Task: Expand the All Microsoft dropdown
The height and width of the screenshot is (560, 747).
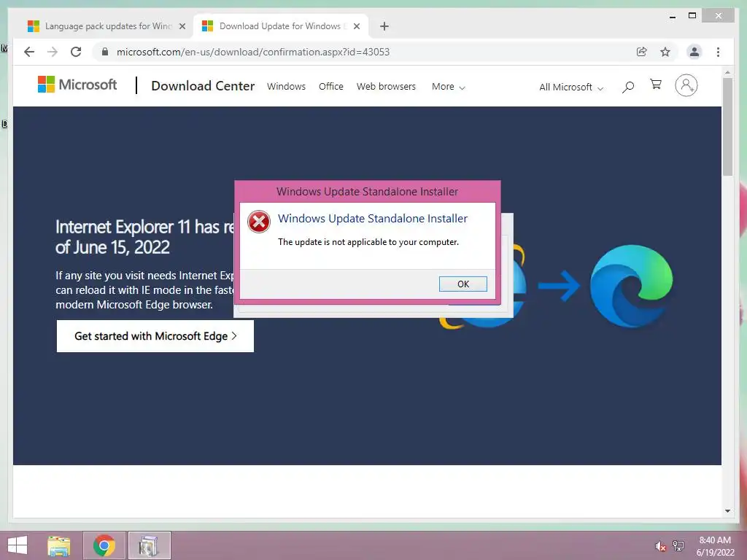Action: click(x=571, y=87)
